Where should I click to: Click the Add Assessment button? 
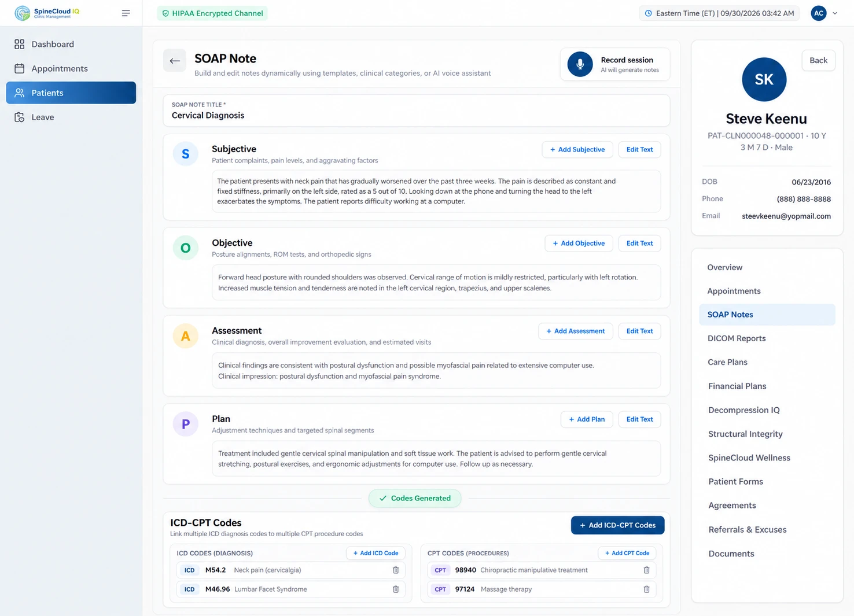coord(576,331)
